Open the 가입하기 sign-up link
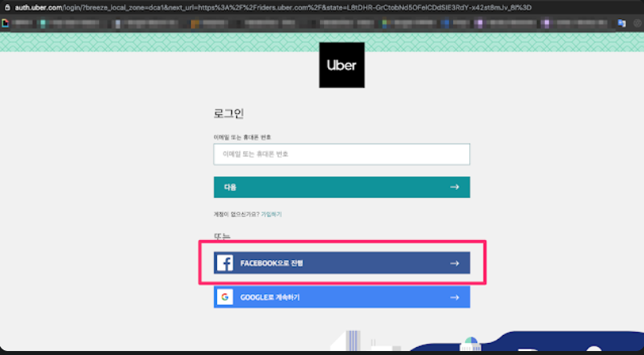Viewport: 644px width, 355px height. click(271, 215)
